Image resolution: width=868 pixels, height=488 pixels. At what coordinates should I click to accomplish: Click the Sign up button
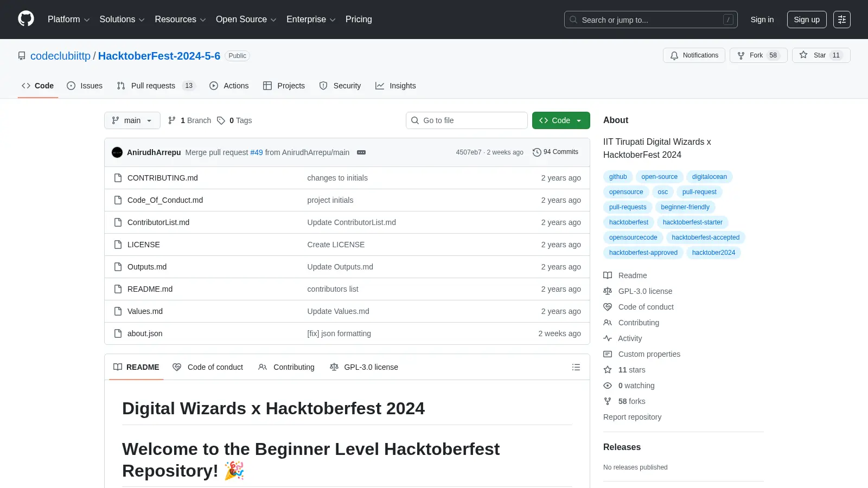pos(807,20)
